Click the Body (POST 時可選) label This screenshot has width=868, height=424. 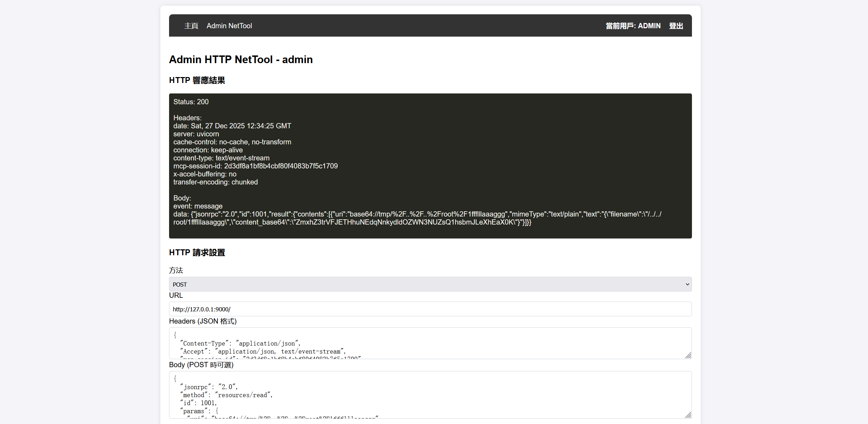[201, 365]
